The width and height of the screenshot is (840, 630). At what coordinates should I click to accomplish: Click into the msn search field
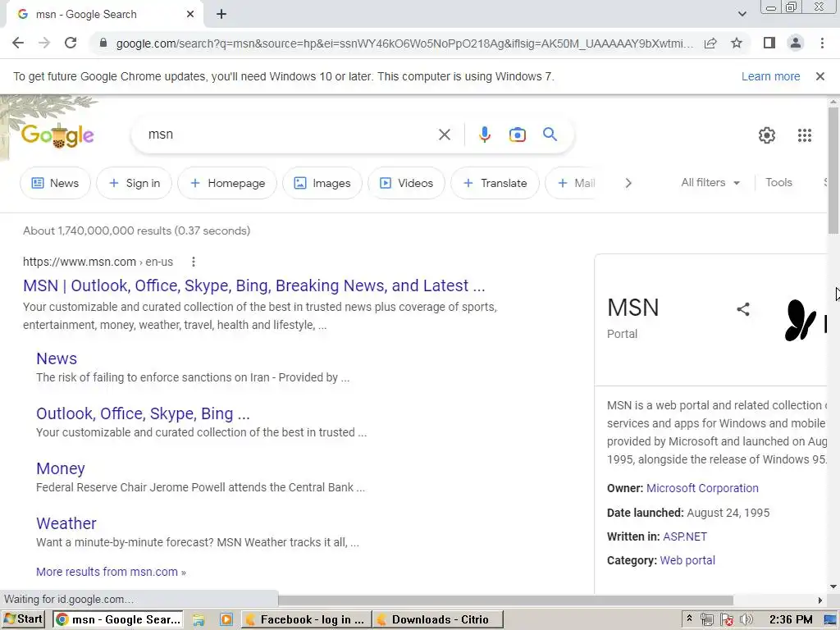(x=290, y=135)
